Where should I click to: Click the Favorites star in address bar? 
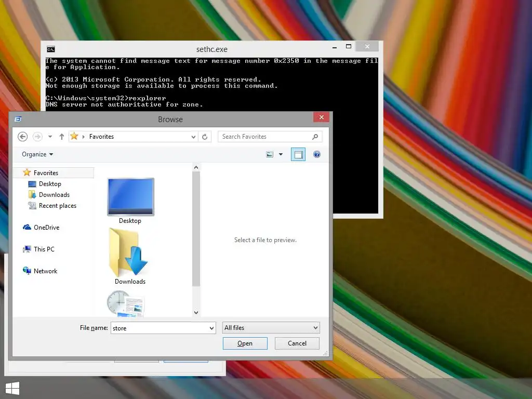pyautogui.click(x=74, y=137)
